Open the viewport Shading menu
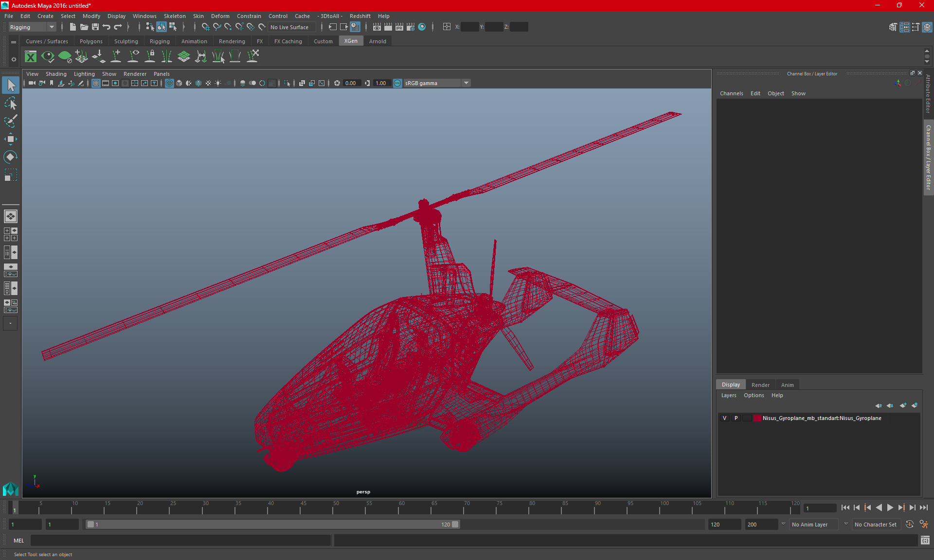Image resolution: width=934 pixels, height=560 pixels. 56,74
